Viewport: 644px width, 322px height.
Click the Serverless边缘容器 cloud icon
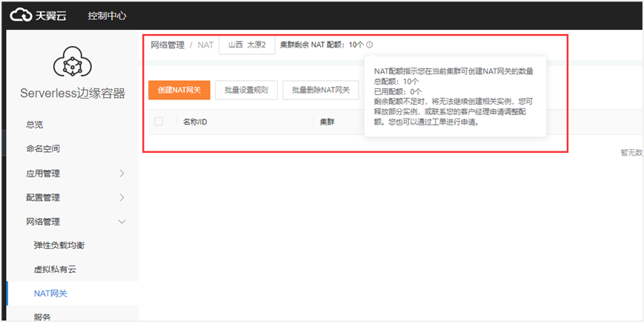click(x=73, y=62)
